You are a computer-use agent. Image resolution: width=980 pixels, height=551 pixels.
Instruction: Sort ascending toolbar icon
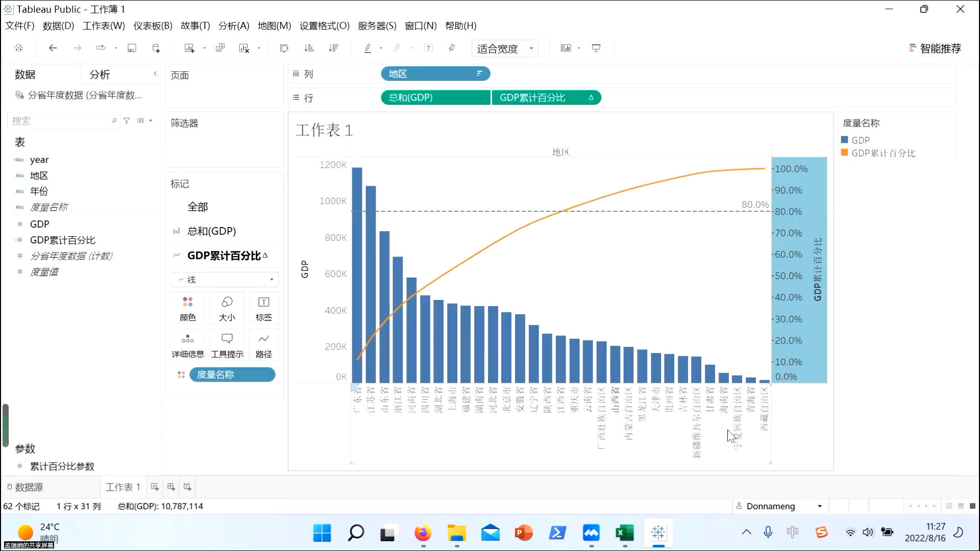pos(309,48)
